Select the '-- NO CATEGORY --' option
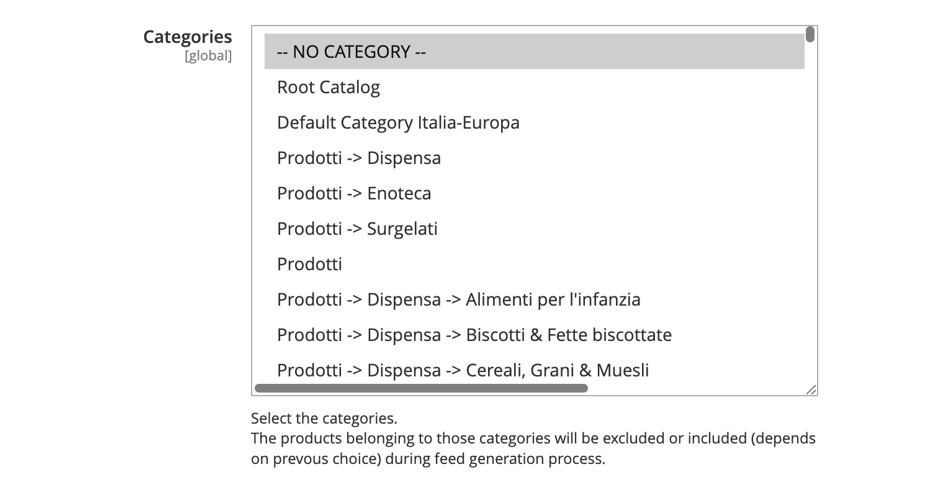 [351, 52]
